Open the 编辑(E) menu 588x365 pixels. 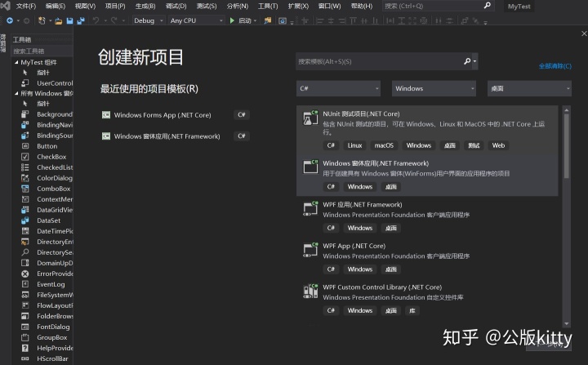coord(56,6)
